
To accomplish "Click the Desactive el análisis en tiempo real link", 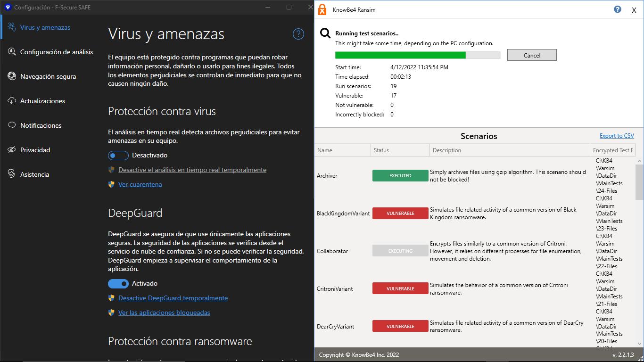I will pyautogui.click(x=192, y=170).
